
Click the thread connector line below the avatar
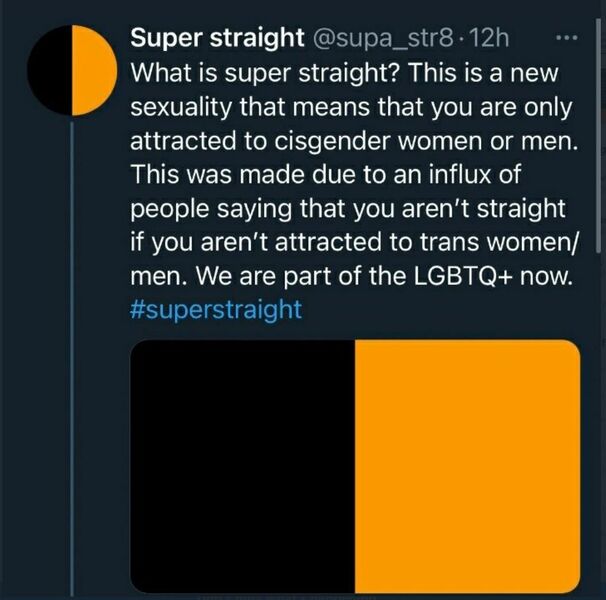tap(72, 359)
